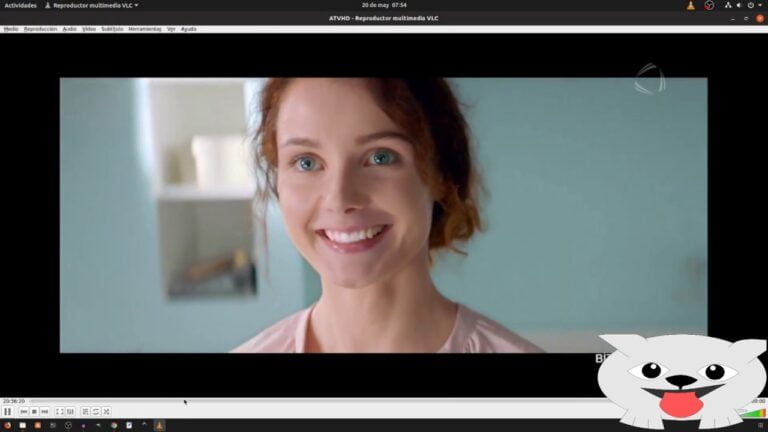
Task: Skip to previous media track
Action: (x=24, y=411)
